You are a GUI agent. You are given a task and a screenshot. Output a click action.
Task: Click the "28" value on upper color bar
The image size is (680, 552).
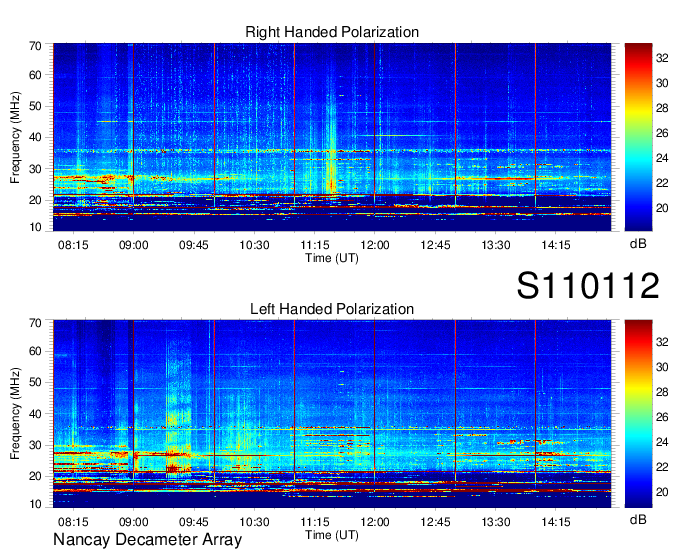(x=662, y=108)
